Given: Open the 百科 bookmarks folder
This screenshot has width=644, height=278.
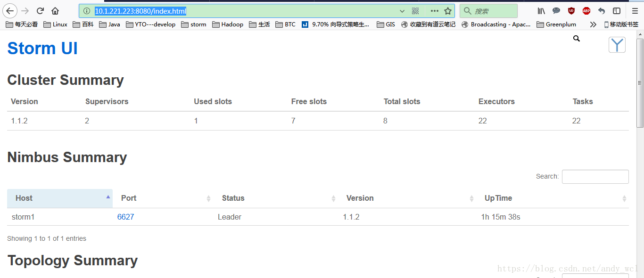Looking at the screenshot, I should tap(83, 25).
